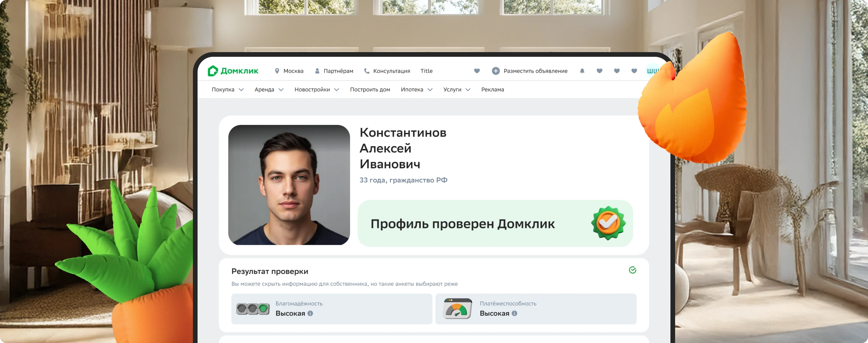
Task: Click the heart icon right after the bell
Action: [x=599, y=71]
